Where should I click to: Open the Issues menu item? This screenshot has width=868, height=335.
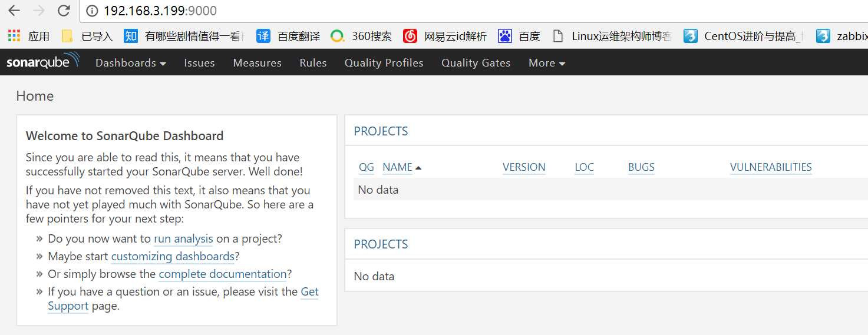(x=199, y=63)
